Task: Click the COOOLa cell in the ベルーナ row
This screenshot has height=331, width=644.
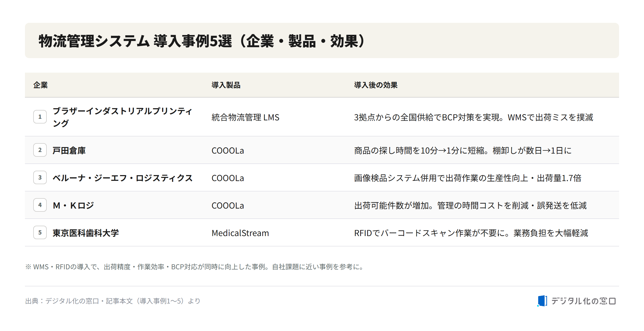Action: pyautogui.click(x=228, y=178)
